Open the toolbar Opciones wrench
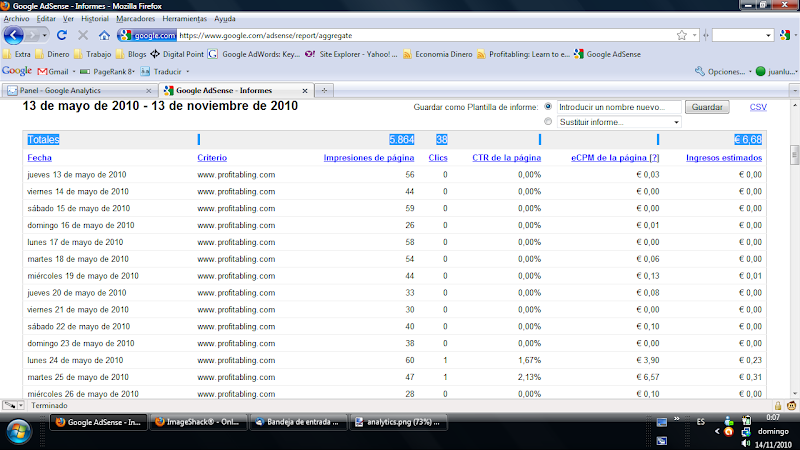Screen dimensions: 800x450 click(719, 71)
